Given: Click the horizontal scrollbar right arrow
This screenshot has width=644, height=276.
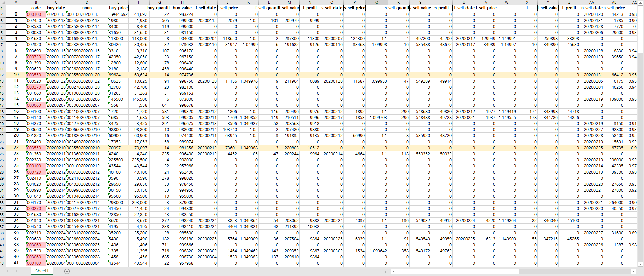Looking at the screenshot, I should (x=633, y=271).
